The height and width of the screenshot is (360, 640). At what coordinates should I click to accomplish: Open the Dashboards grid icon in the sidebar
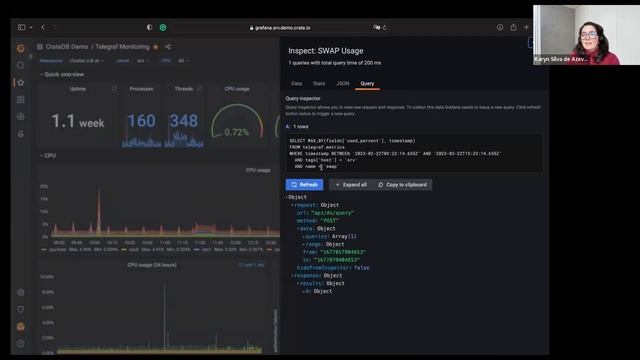[20, 100]
